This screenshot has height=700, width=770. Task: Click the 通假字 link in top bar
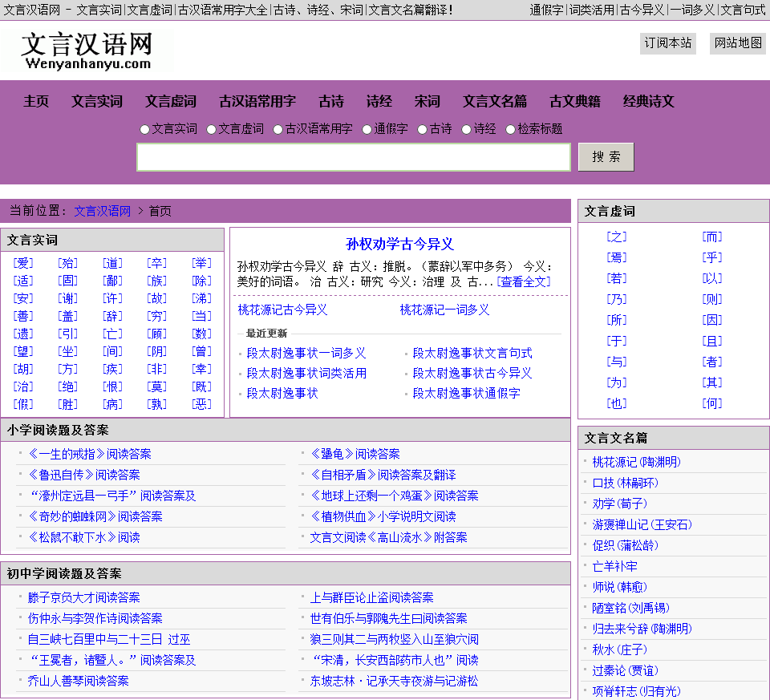pos(546,10)
